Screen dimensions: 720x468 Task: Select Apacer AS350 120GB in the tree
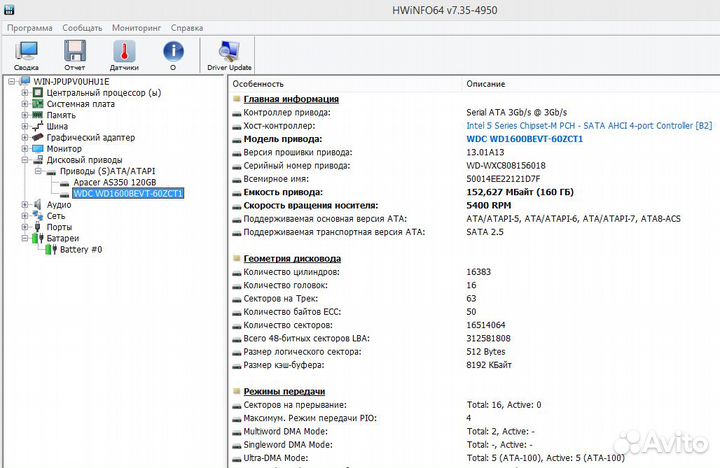115,182
